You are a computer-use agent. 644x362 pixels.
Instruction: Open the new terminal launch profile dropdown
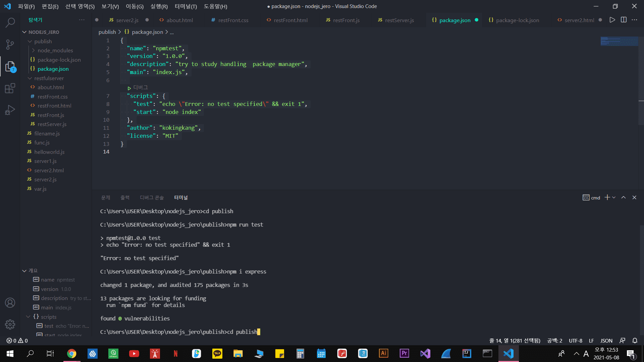(x=614, y=198)
